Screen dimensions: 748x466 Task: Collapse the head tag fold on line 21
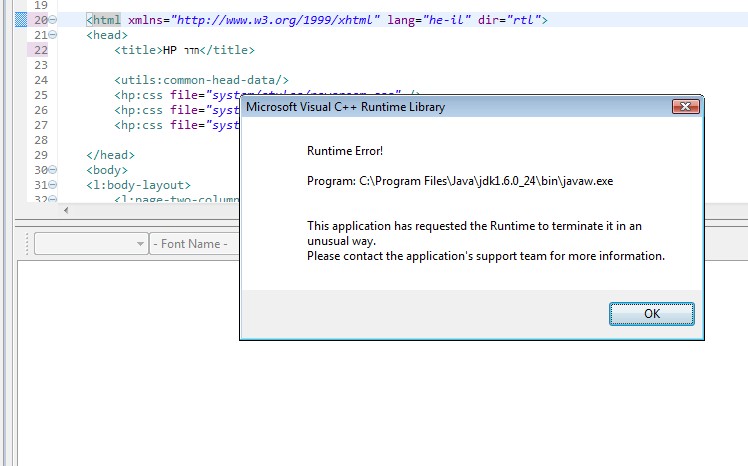click(x=53, y=35)
